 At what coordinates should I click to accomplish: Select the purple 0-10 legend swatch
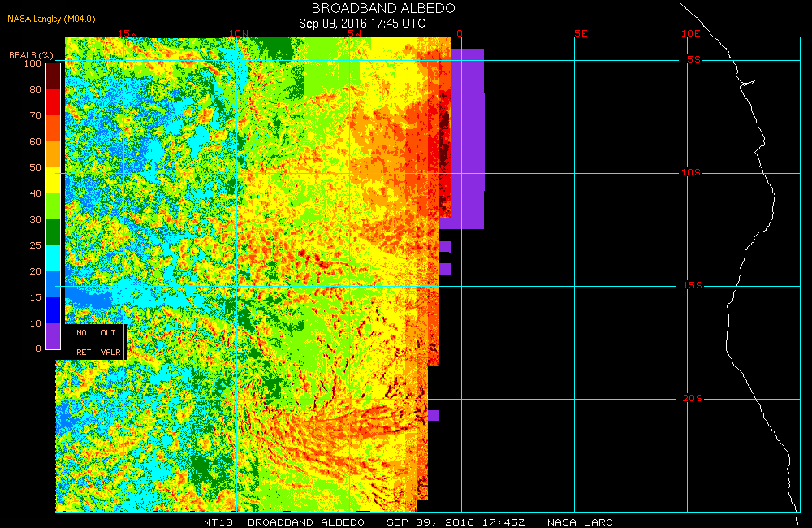pos(54,335)
